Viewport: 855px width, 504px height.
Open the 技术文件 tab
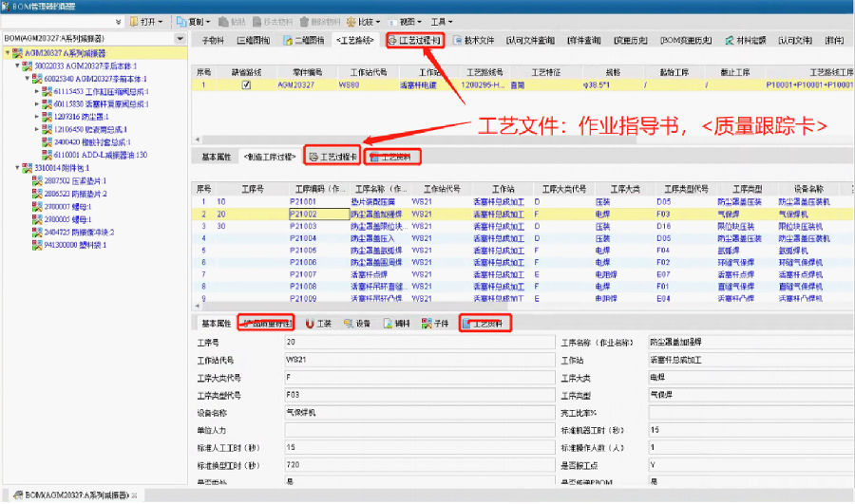474,41
